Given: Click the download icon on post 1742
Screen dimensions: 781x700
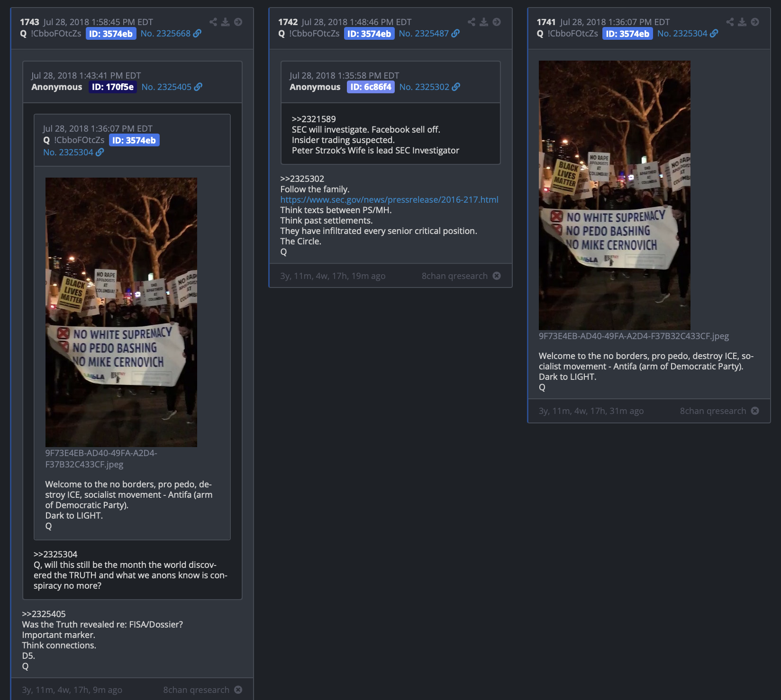Looking at the screenshot, I should pos(484,22).
